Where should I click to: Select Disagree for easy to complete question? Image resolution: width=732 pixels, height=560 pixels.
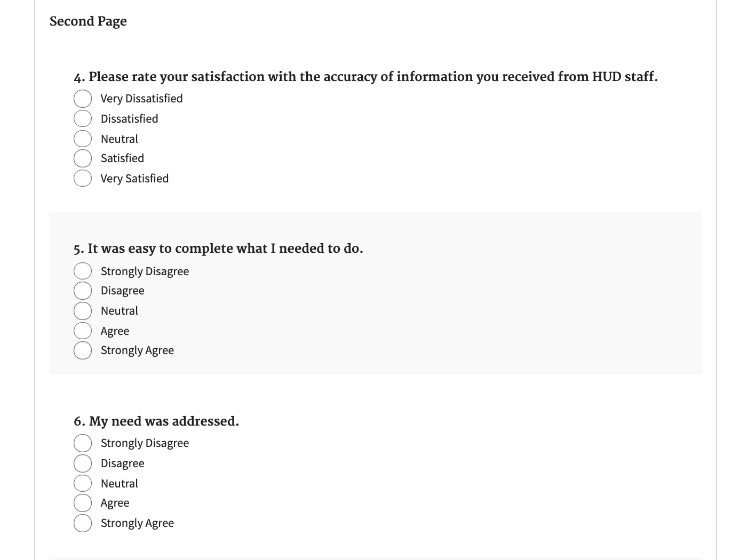click(x=83, y=291)
